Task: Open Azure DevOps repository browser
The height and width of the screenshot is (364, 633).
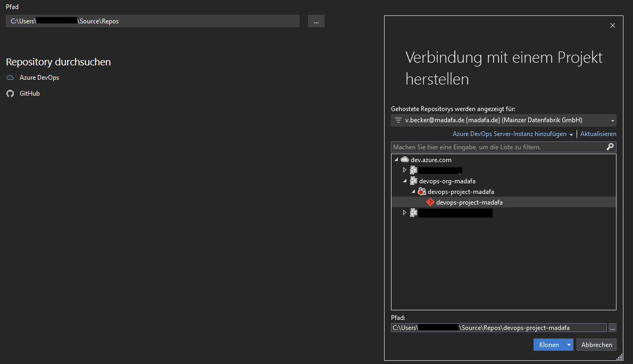Action: 39,78
